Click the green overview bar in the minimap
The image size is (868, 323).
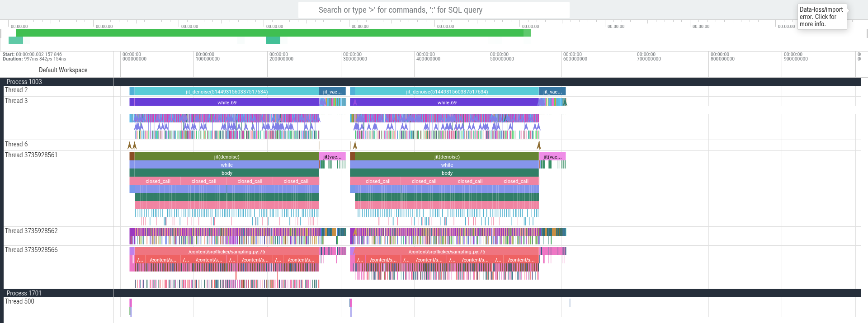tap(273, 33)
